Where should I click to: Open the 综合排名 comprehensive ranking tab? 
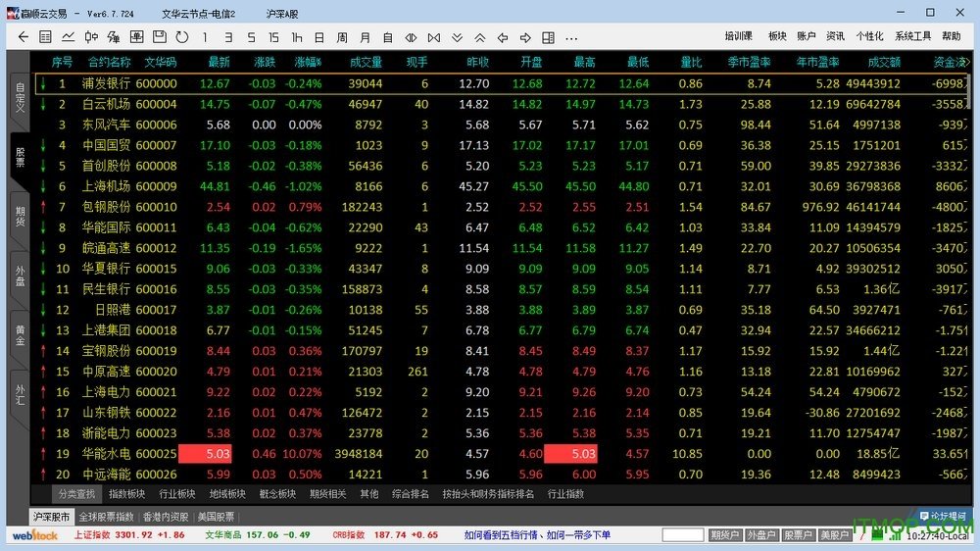coord(411,494)
